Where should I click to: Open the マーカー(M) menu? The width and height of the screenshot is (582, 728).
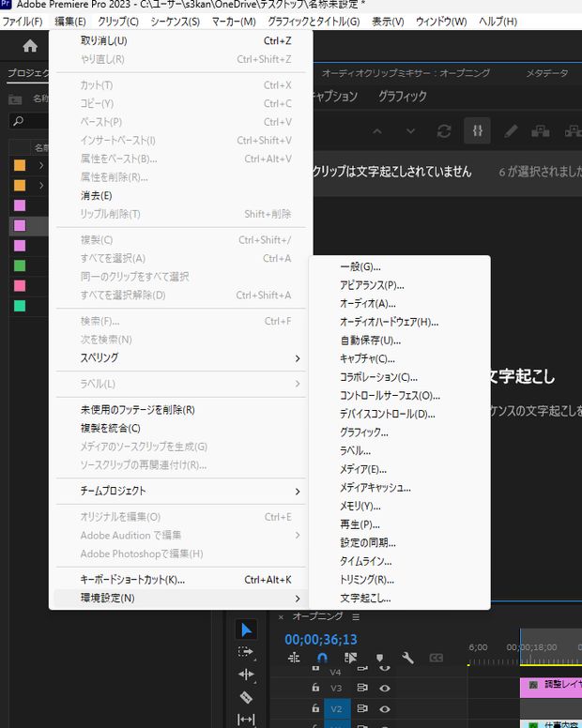[234, 22]
